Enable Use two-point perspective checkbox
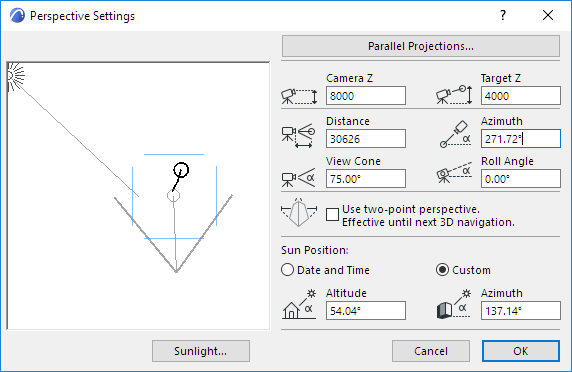 pos(332,214)
